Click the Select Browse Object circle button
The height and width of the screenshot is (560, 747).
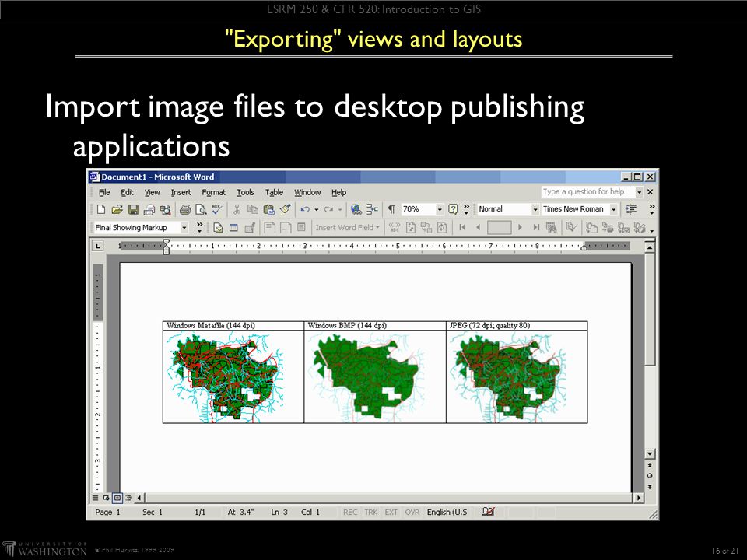coord(649,476)
